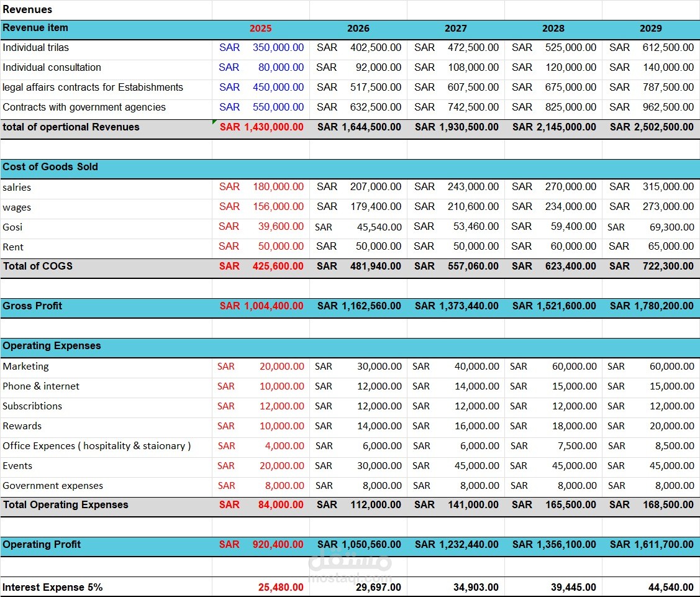The height and width of the screenshot is (597, 700).
Task: Click 'Contracts with government agencies' label
Action: coord(84,107)
